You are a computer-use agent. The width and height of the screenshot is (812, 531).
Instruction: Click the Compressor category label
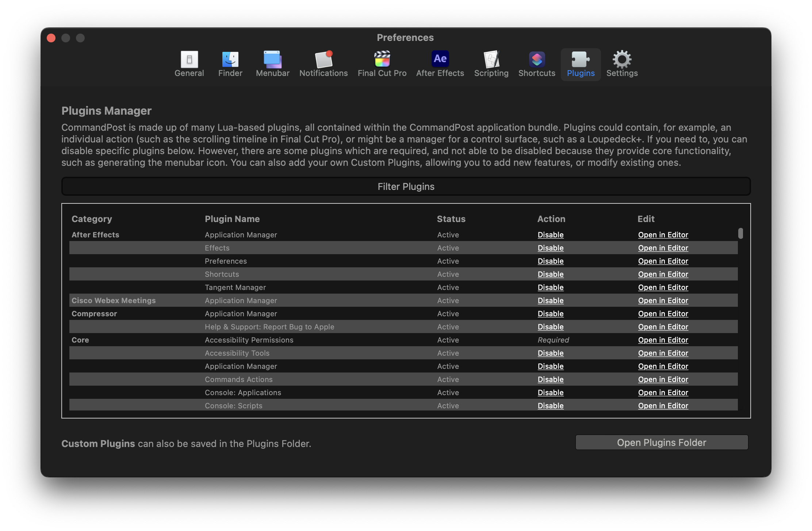94,314
